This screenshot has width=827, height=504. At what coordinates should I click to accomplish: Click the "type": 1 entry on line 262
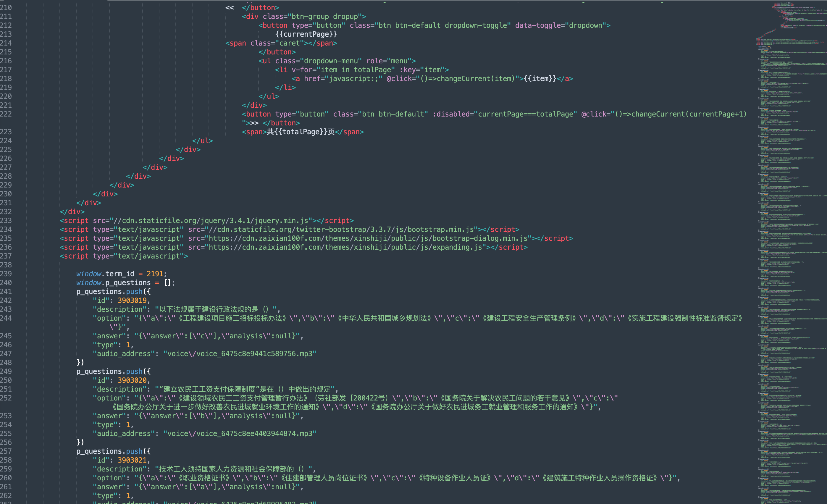[x=113, y=496]
